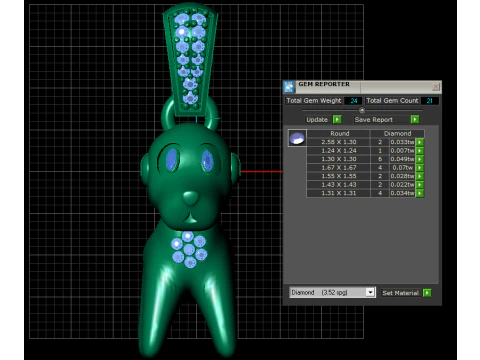Click the Update button label
The width and height of the screenshot is (480, 360).
click(317, 120)
